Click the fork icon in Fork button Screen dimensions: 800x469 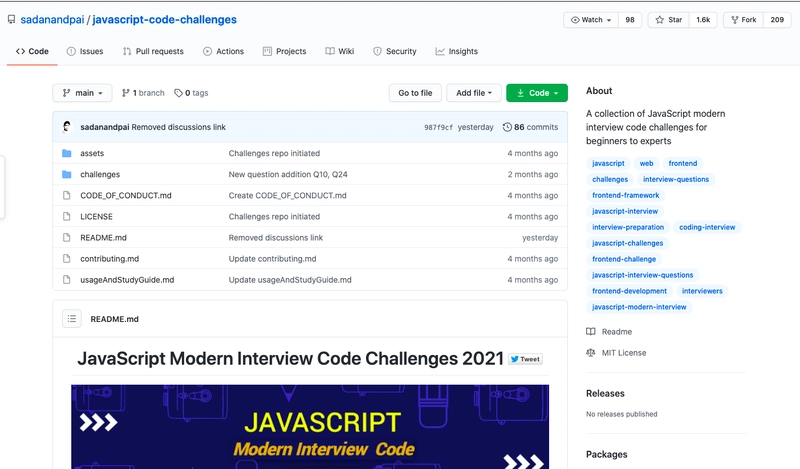(735, 20)
